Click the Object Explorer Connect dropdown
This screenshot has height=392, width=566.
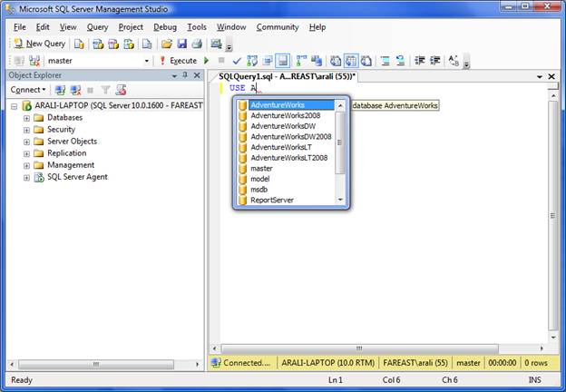pos(28,90)
